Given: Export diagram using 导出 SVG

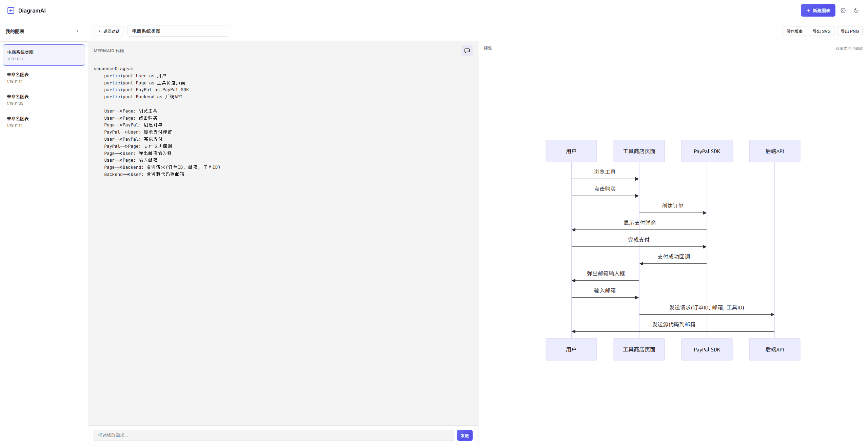Looking at the screenshot, I should coord(821,31).
